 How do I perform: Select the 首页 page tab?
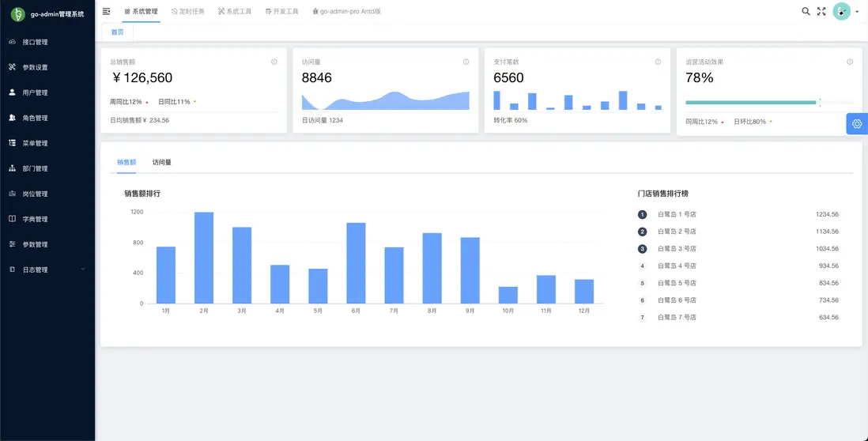(x=117, y=32)
